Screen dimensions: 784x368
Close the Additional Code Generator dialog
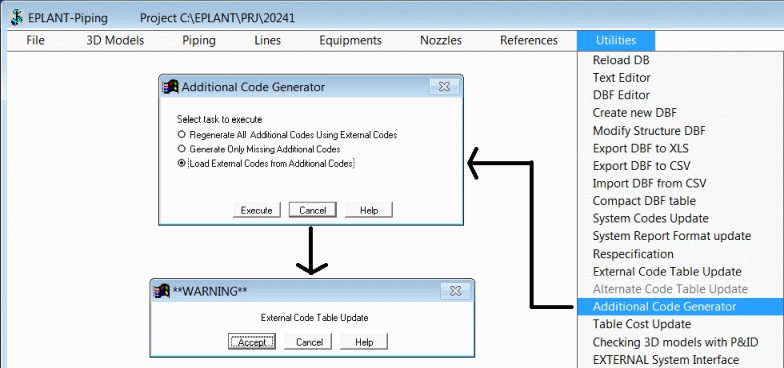point(444,87)
